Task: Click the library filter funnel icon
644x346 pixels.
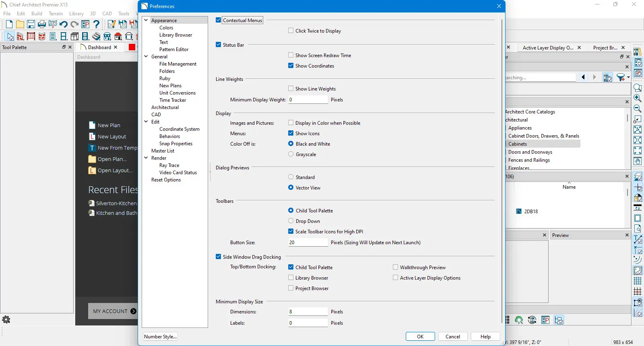Action: 621,77
